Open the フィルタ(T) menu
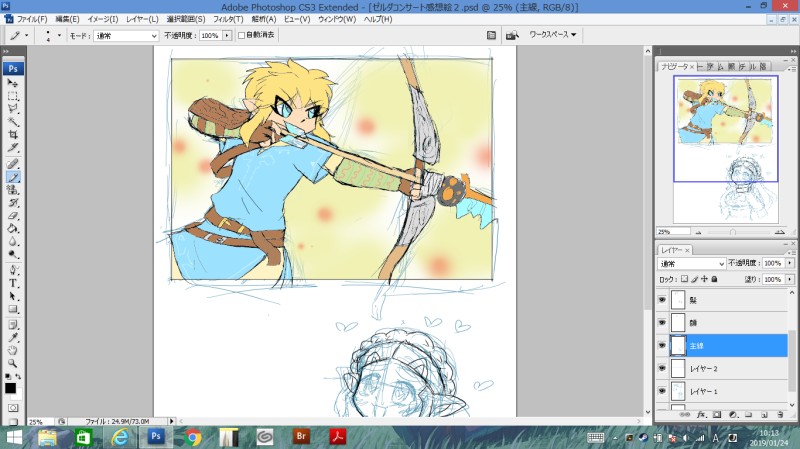Image resolution: width=800 pixels, height=449 pixels. [x=228, y=19]
